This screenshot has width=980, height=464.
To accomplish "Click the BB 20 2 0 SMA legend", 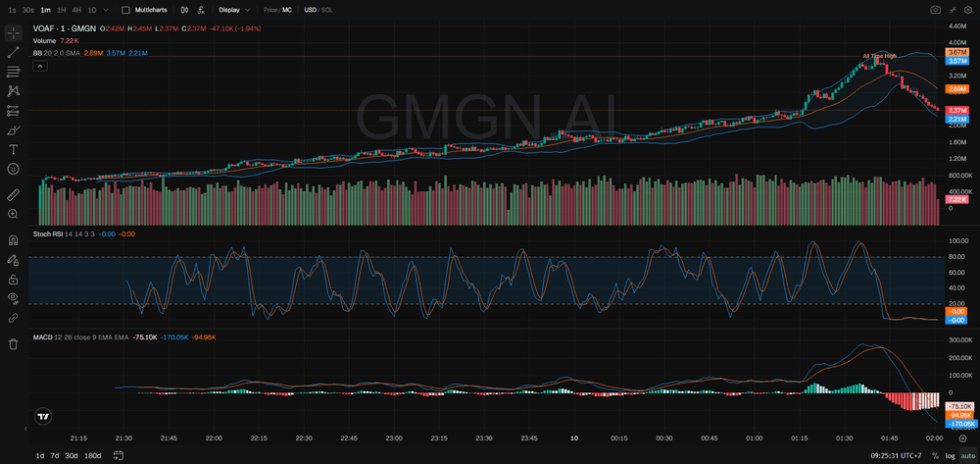I will tap(57, 53).
